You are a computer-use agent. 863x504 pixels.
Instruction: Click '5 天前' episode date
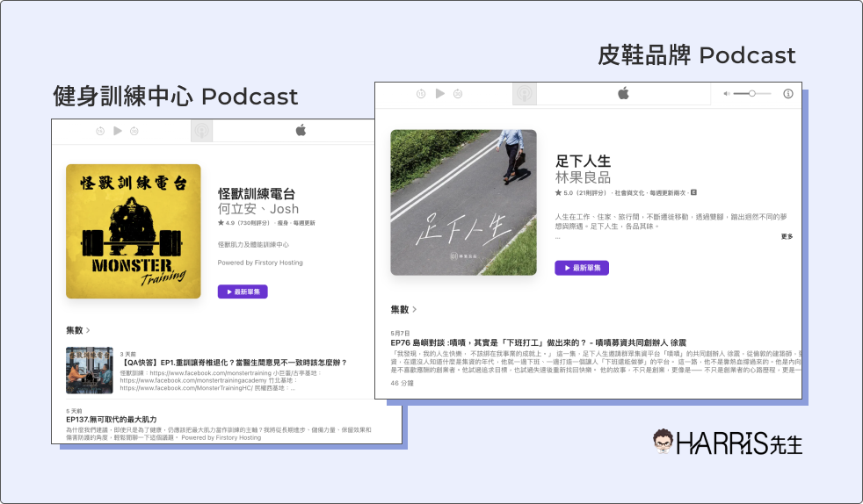tap(74, 411)
